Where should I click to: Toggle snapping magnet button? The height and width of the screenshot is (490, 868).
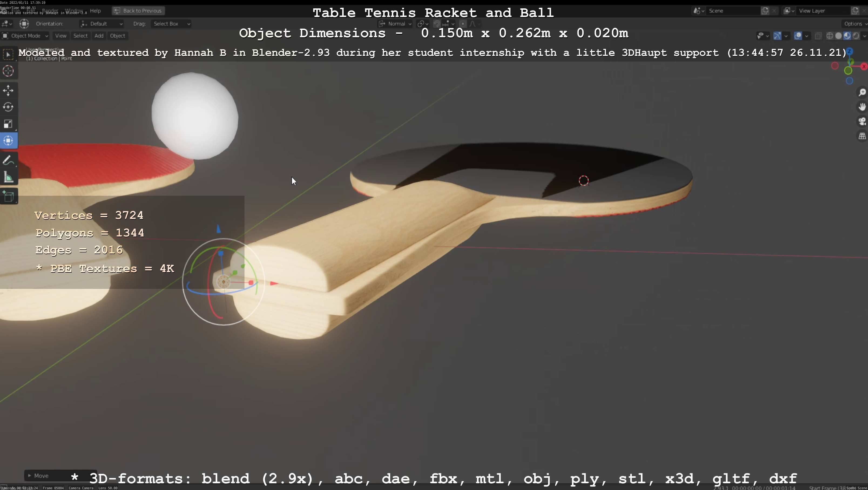tap(437, 23)
